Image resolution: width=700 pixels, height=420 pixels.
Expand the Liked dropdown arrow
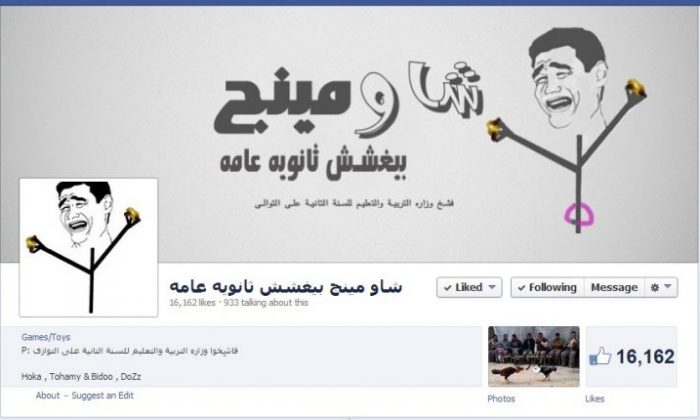click(x=492, y=287)
